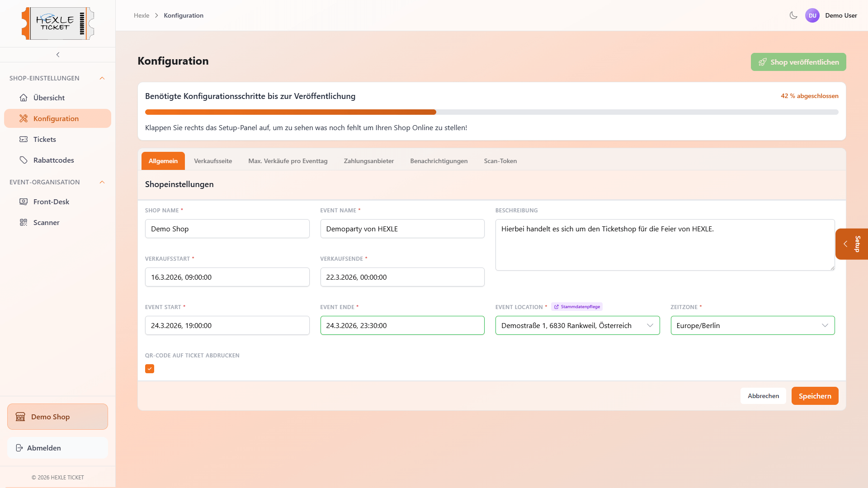Switch to the Zahlungsanbieter tab

point(368,161)
